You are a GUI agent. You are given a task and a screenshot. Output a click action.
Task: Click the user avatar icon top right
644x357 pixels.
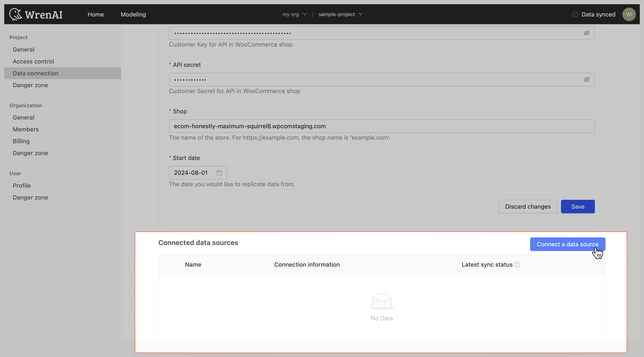click(629, 14)
